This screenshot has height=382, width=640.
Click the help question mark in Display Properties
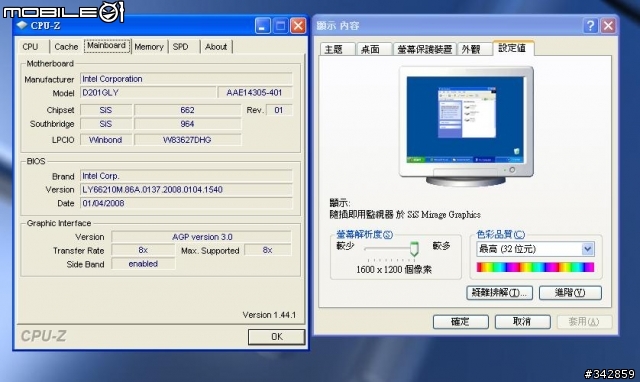tap(590, 26)
